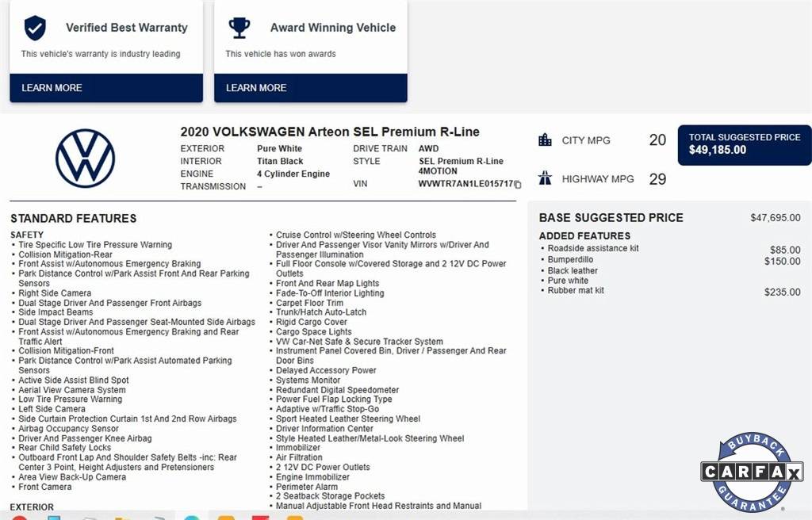Screen dimensions: 812x520
Task: Click the AWD drive train value
Action: pyautogui.click(x=428, y=149)
